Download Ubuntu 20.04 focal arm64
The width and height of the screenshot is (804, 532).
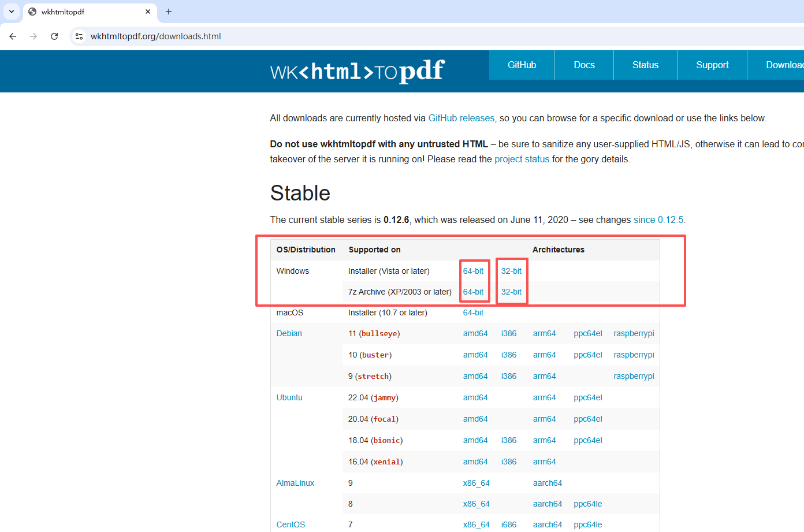point(544,419)
